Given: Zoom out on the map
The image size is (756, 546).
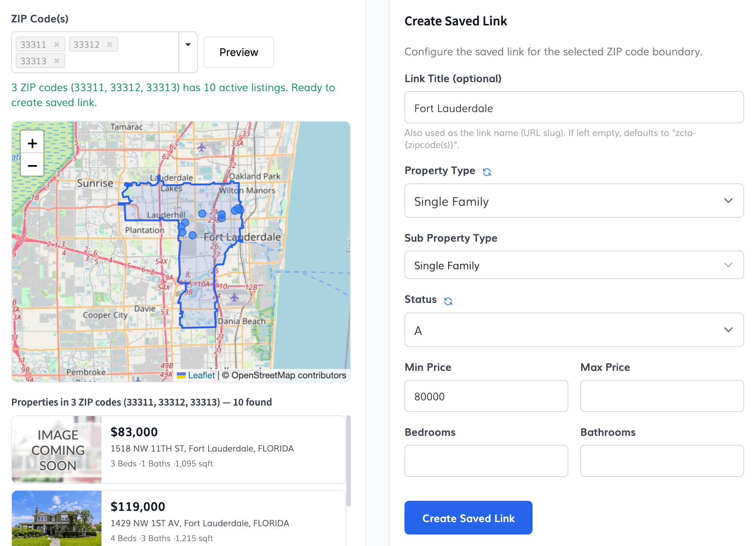Looking at the screenshot, I should point(32,165).
